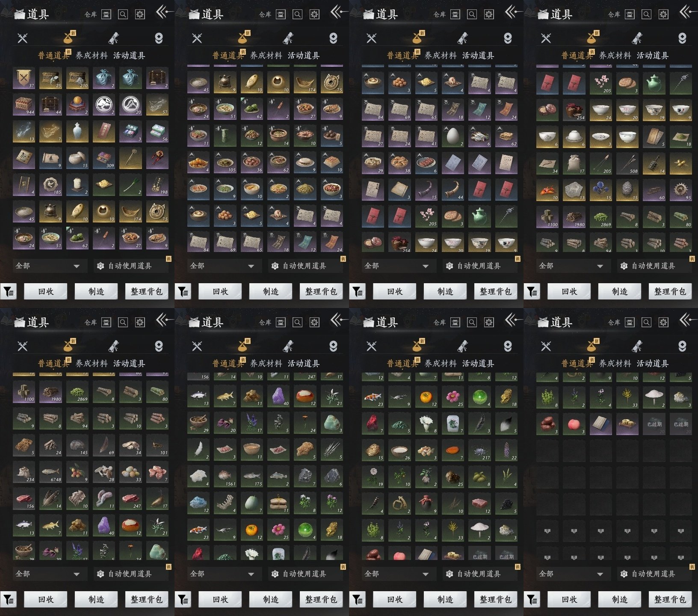Switch to 养成材料 tab in panel with empty slots

tap(615, 364)
